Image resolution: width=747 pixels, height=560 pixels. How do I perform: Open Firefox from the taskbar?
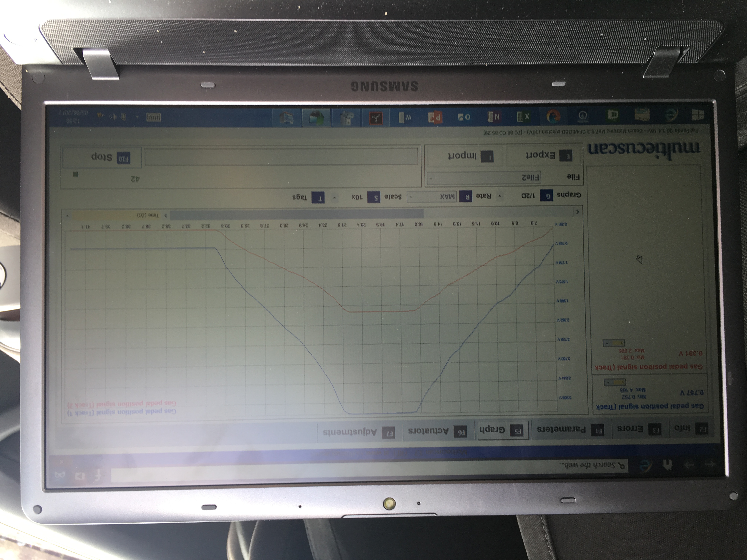point(554,116)
